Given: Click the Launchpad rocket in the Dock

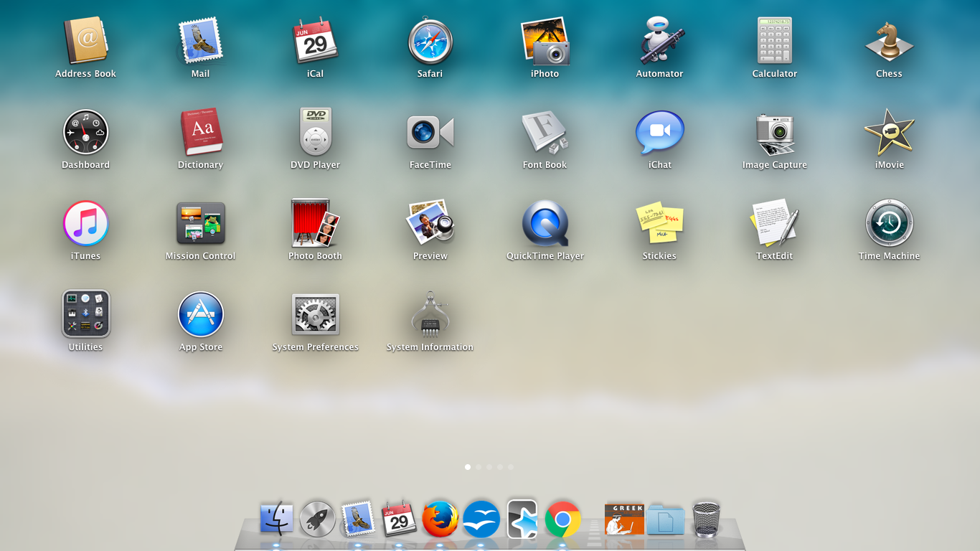Looking at the screenshot, I should 317,519.
